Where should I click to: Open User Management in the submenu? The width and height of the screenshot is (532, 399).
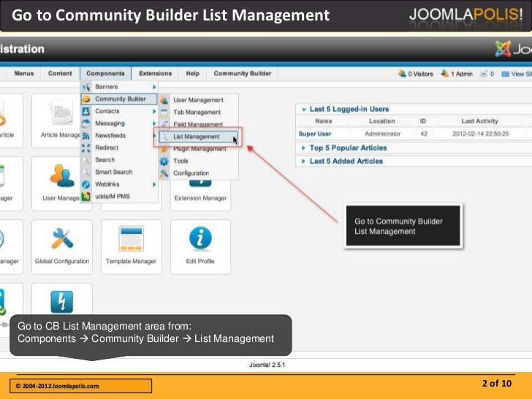tap(199, 100)
